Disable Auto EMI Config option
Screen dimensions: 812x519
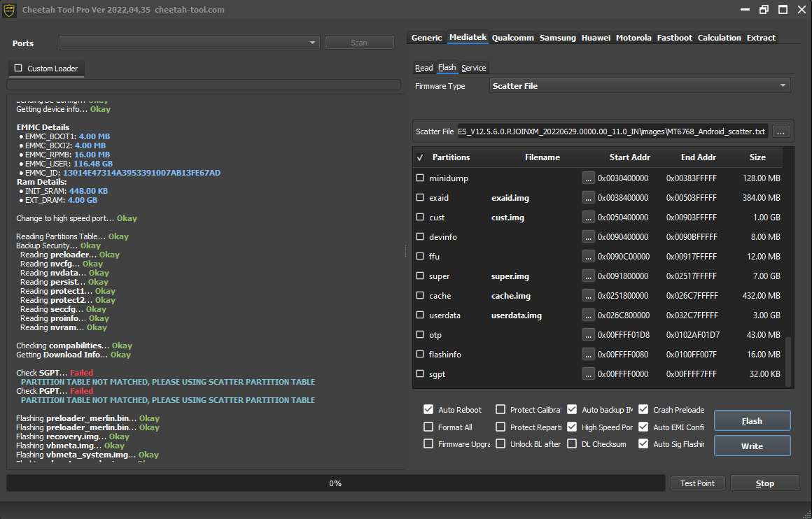[x=643, y=427]
